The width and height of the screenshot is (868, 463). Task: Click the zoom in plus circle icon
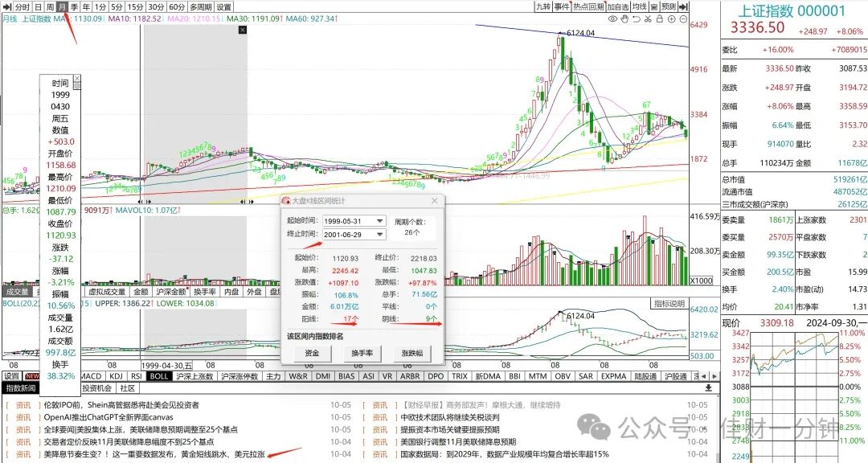pos(671,18)
